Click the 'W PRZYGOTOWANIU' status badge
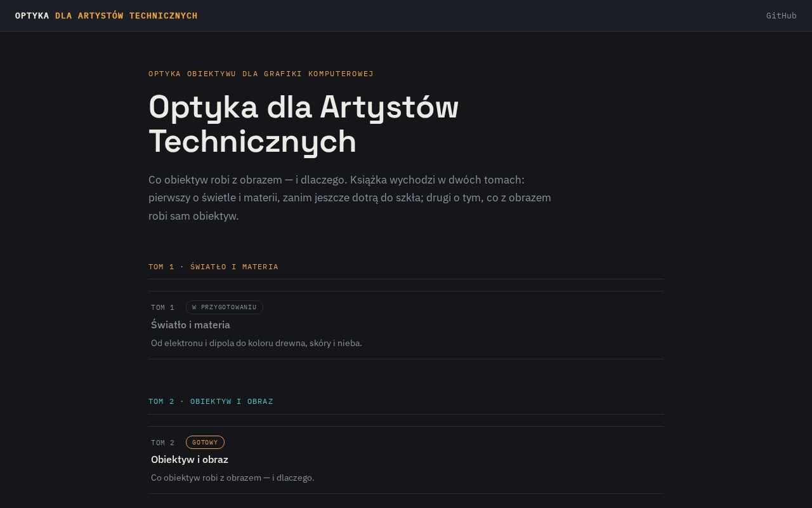Screen dimensions: 812x508 point(225,307)
